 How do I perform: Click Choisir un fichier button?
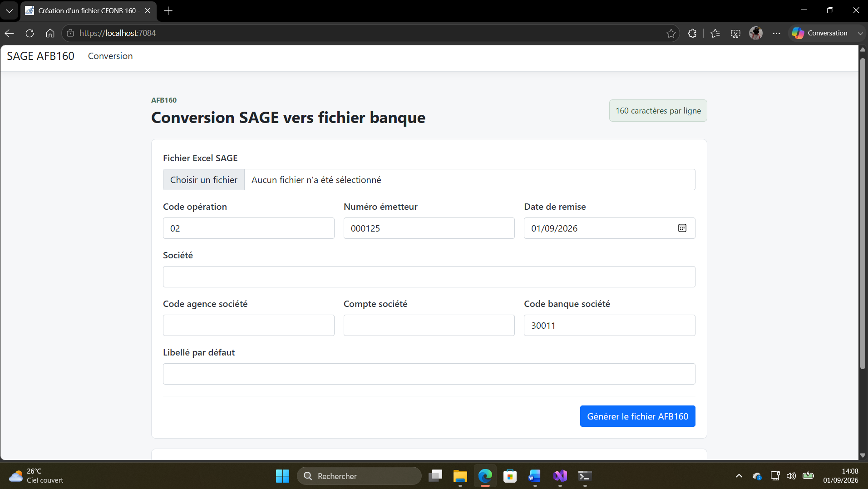203,180
